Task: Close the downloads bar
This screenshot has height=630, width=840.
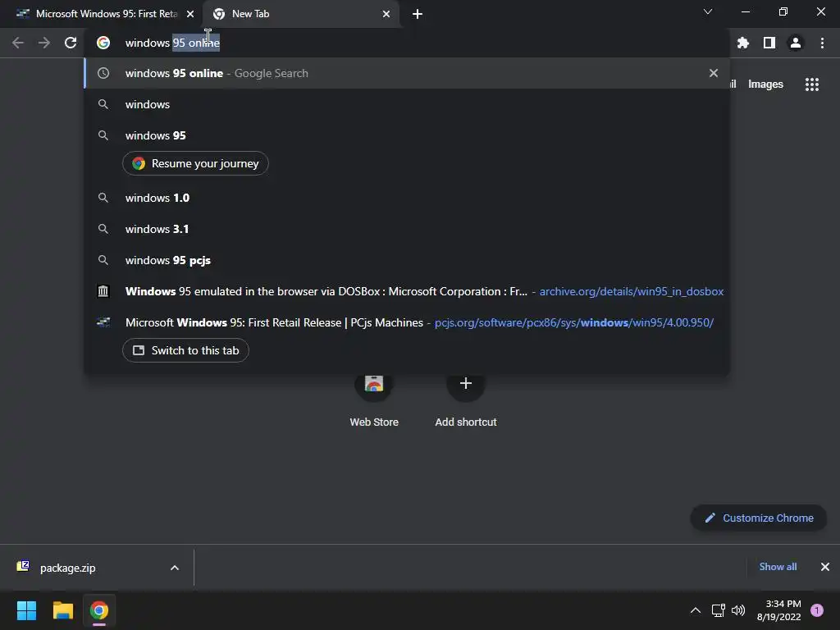Action: (825, 567)
